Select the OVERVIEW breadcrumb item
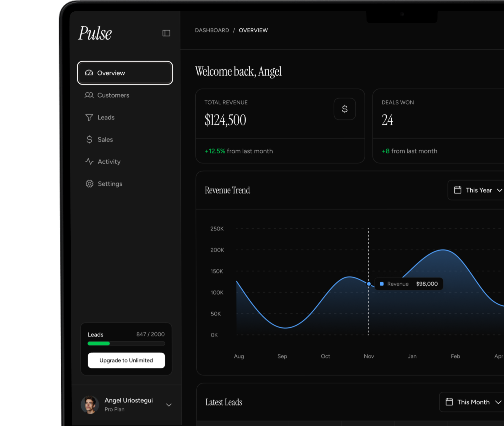The width and height of the screenshot is (504, 426). coord(253,30)
